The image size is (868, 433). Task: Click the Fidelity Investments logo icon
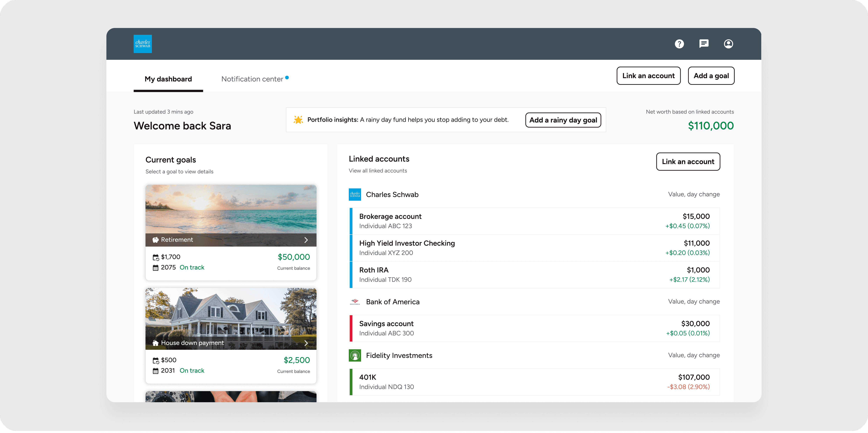(x=355, y=355)
